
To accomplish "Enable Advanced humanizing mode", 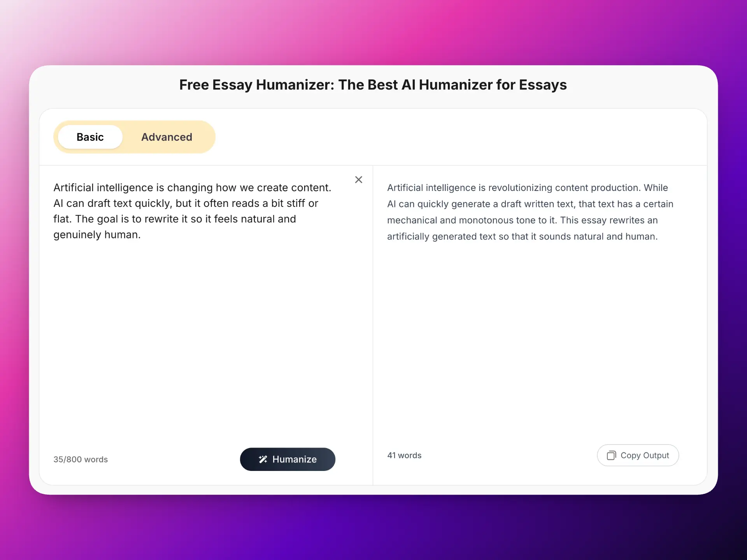I will pos(167,137).
